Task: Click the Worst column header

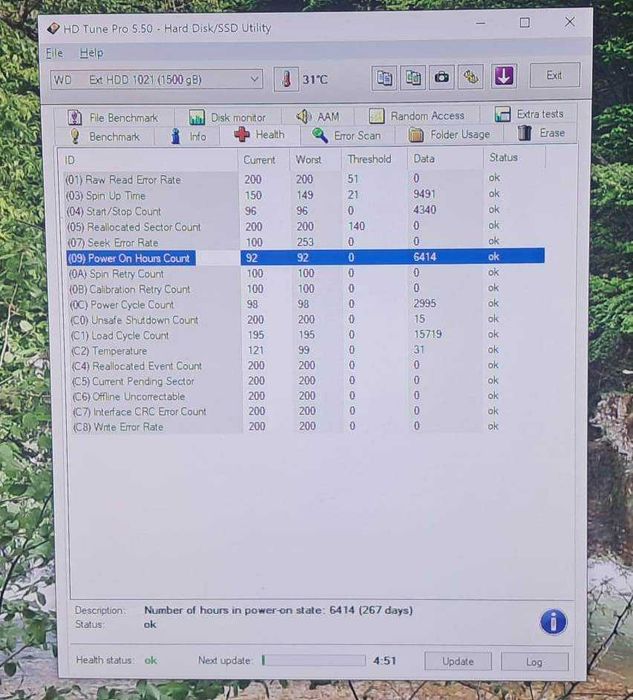Action: click(x=315, y=159)
